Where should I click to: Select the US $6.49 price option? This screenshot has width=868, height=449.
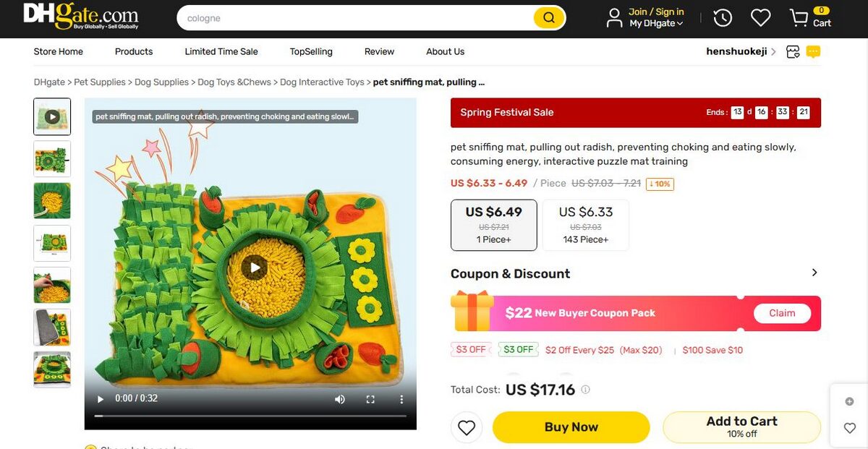click(x=493, y=225)
